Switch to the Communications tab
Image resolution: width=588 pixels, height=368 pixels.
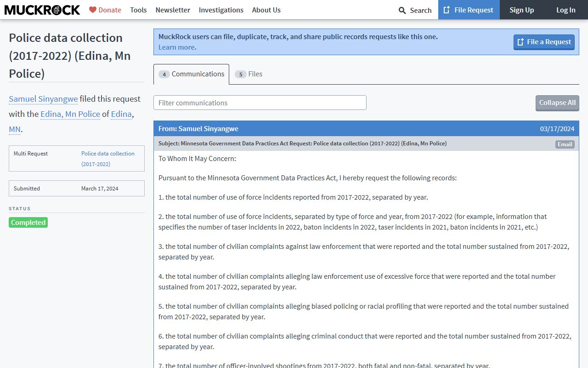[x=191, y=74]
